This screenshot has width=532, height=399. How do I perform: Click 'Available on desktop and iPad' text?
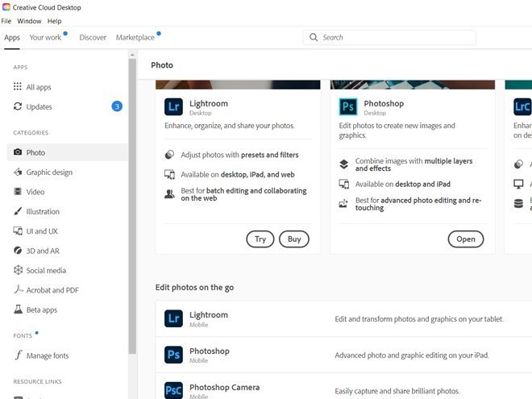point(403,184)
